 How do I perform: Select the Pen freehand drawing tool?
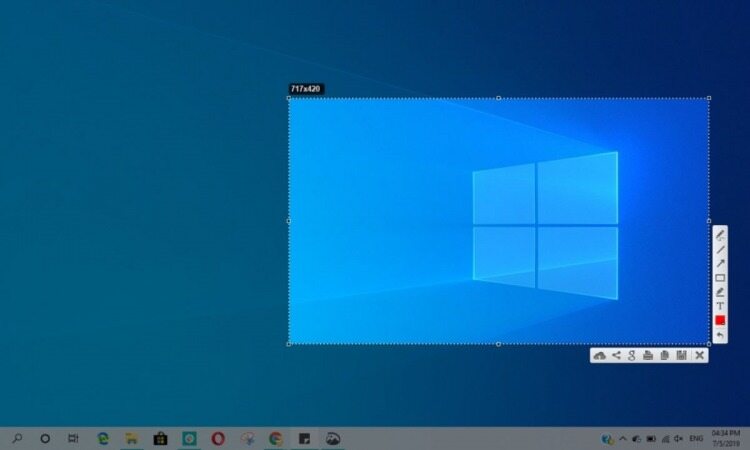coord(720,235)
